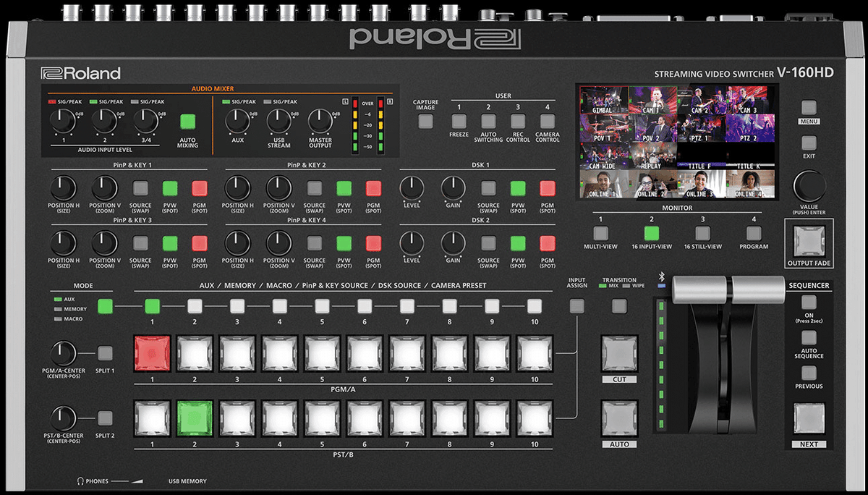The height and width of the screenshot is (495, 868).
Task: Click the PinP & KEY 4 SOURCE button
Action: (x=315, y=243)
